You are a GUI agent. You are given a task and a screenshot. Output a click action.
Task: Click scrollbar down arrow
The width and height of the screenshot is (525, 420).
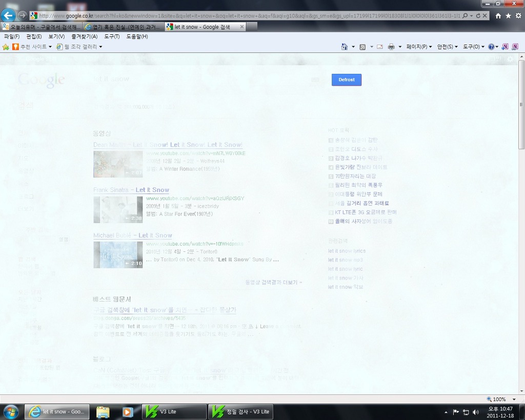(521, 391)
